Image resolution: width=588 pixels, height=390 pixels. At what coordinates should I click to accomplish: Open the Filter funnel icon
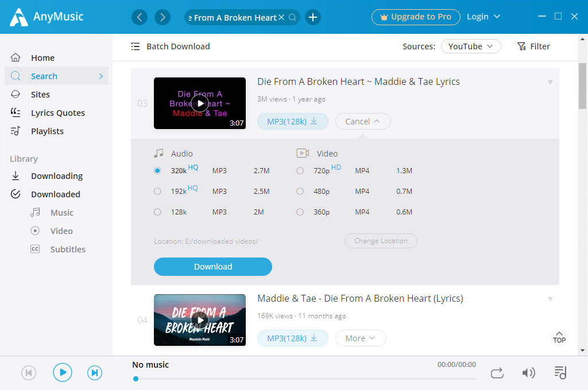point(521,46)
